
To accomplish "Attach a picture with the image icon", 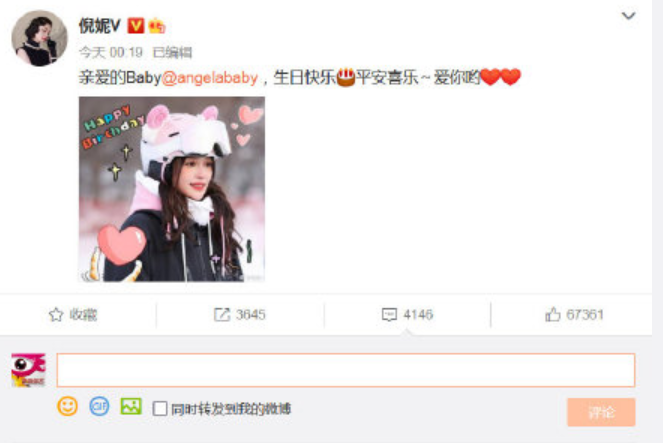I will click(131, 406).
